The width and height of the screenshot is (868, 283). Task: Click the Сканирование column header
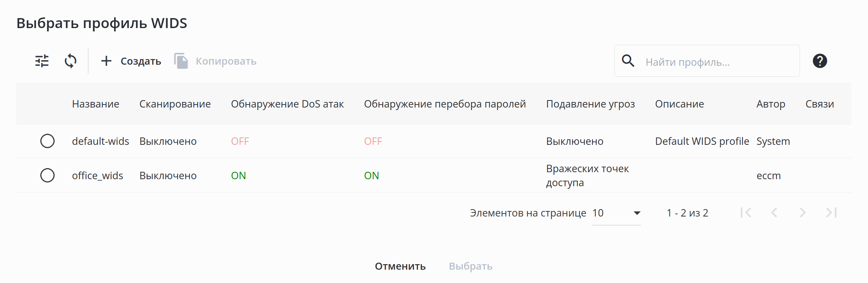point(175,104)
